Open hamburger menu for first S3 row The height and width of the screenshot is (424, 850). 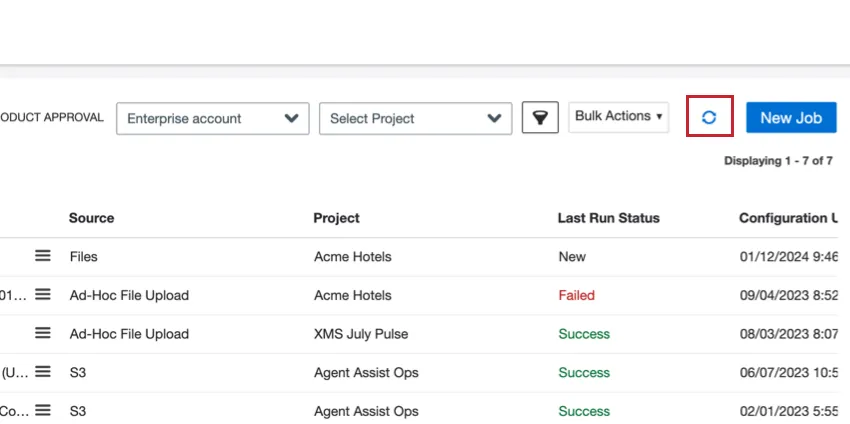click(43, 372)
